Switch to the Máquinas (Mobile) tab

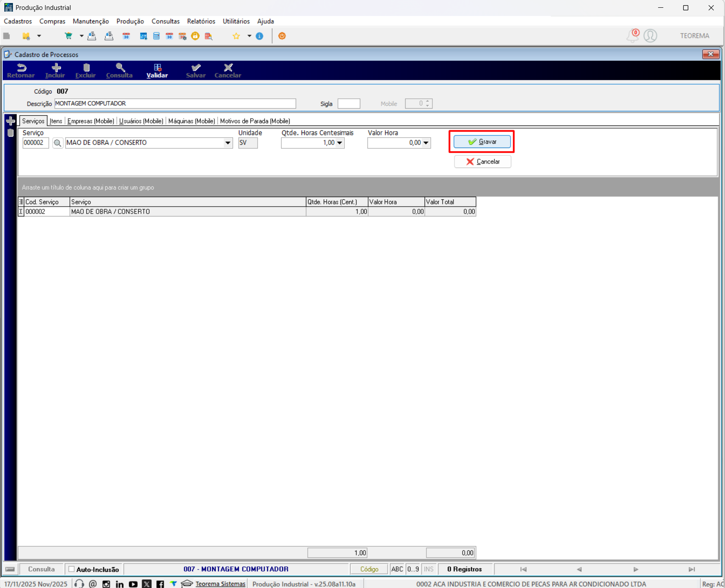click(x=192, y=121)
